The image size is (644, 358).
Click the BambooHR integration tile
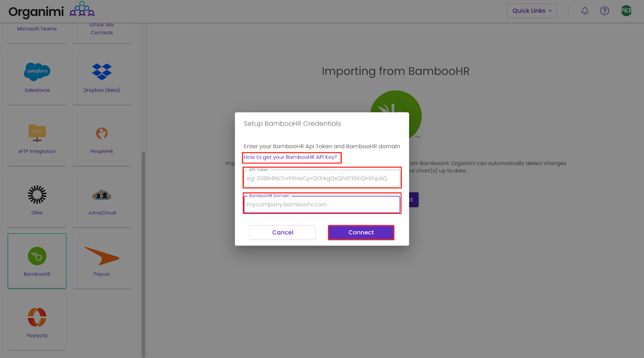click(37, 261)
